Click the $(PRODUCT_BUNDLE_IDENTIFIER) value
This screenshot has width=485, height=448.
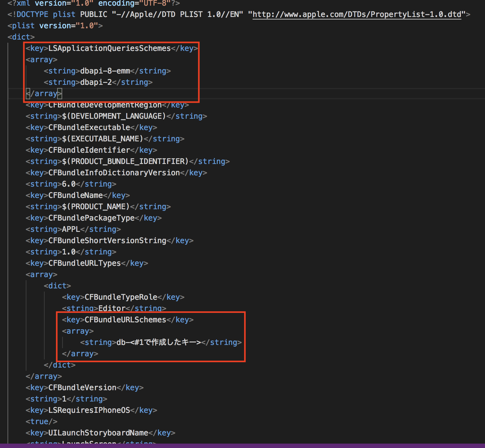click(x=125, y=161)
